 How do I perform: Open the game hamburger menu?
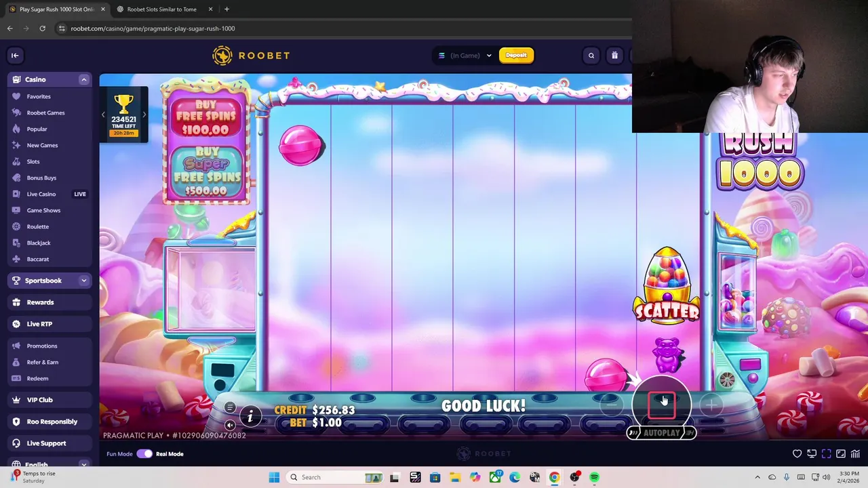pyautogui.click(x=230, y=408)
